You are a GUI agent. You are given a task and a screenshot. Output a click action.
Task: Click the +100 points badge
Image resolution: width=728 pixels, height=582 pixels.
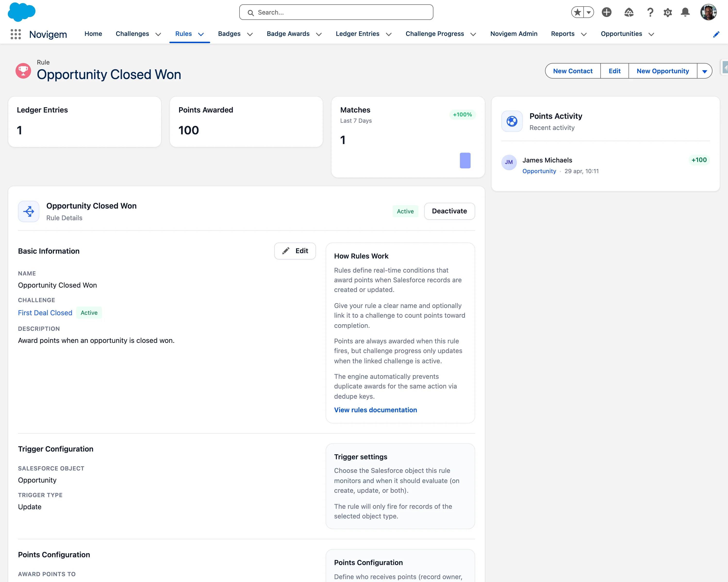pos(699,160)
